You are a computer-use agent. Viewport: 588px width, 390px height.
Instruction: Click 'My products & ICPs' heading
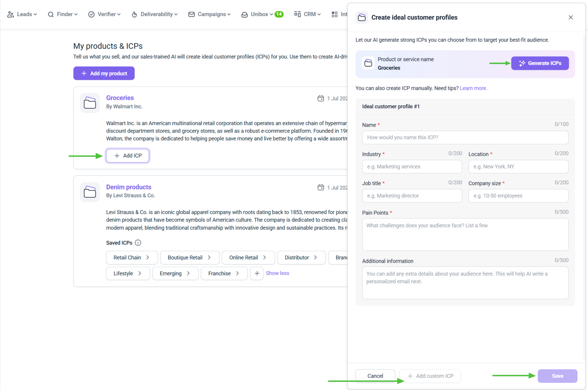click(x=108, y=46)
